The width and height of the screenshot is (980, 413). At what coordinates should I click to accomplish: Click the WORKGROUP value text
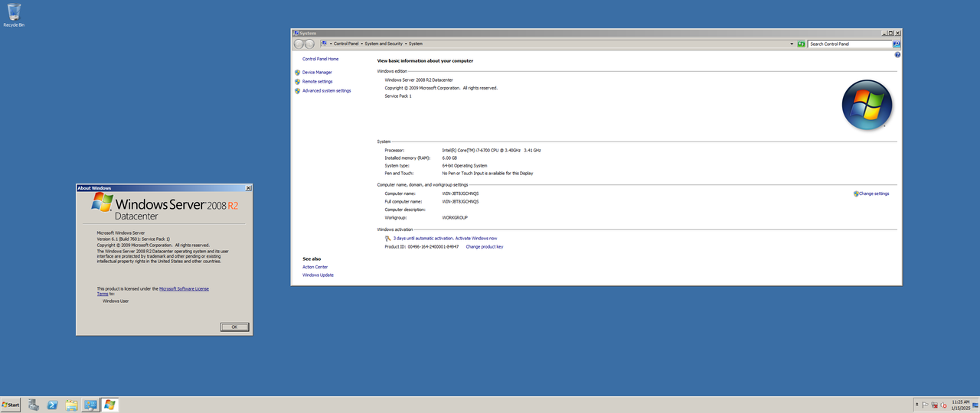(455, 217)
